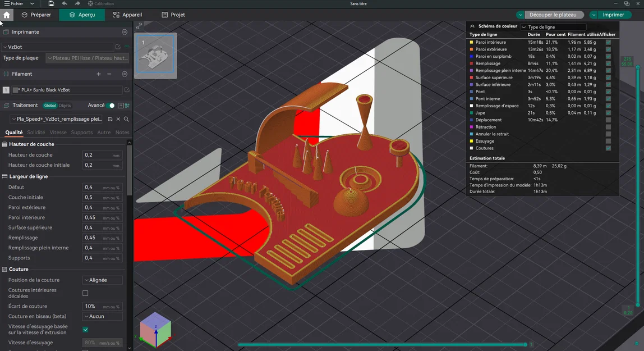Switch to the Appareil tab
This screenshot has height=351, width=644.
pyautogui.click(x=130, y=15)
